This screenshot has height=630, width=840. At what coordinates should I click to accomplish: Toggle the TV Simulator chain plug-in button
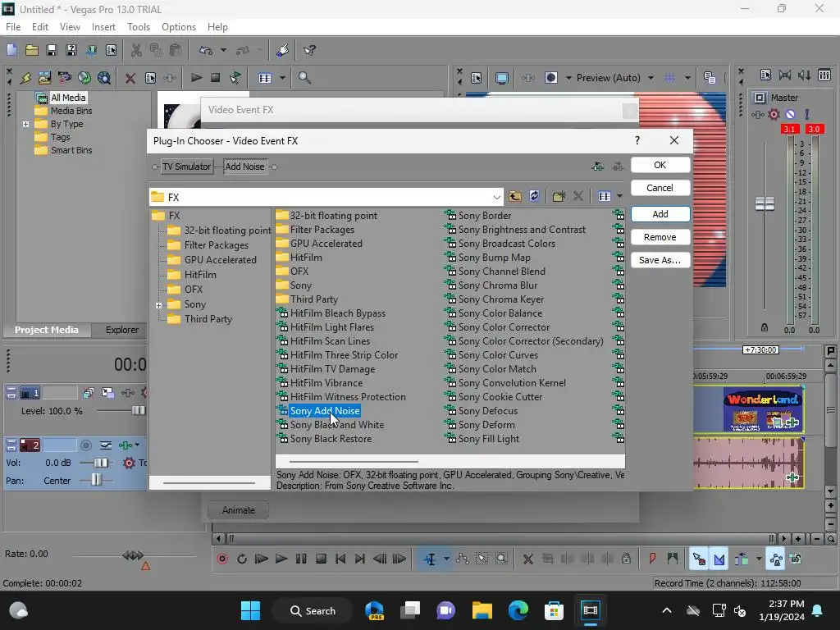click(186, 167)
